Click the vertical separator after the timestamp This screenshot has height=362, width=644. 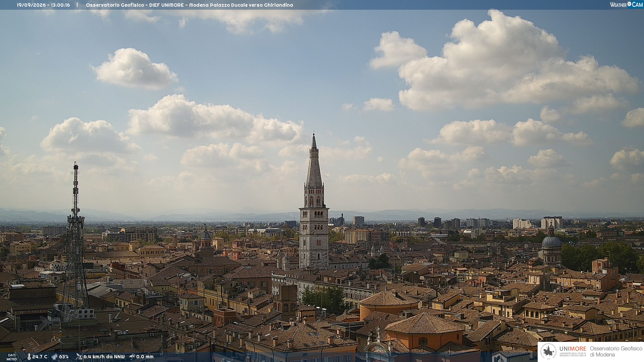[x=77, y=5]
